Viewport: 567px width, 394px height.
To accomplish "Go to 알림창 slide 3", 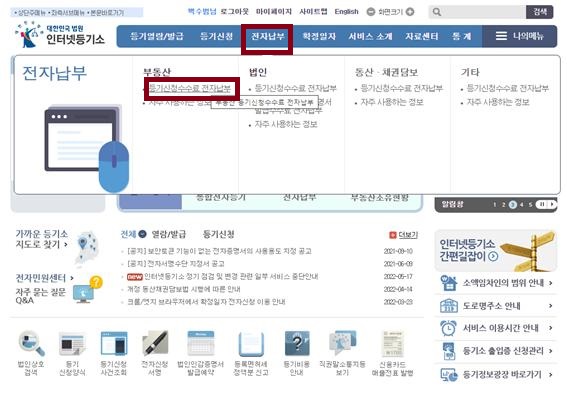I will click(512, 205).
